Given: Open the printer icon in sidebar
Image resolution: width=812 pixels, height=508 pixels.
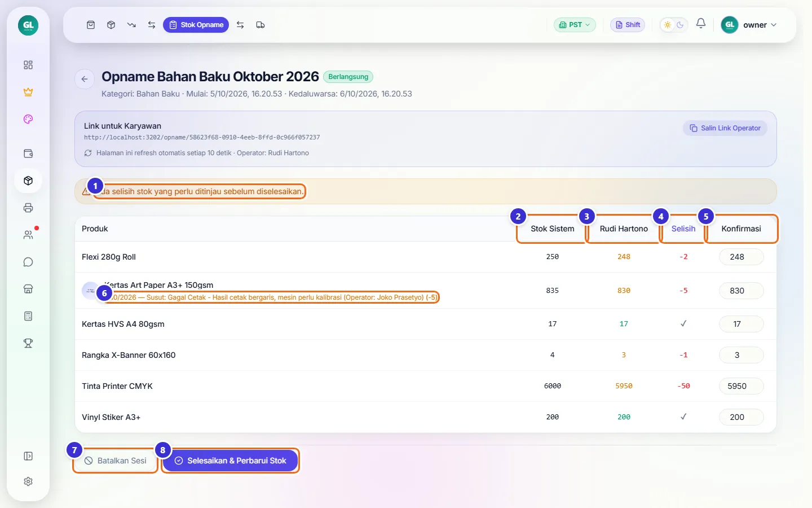Looking at the screenshot, I should [x=28, y=208].
